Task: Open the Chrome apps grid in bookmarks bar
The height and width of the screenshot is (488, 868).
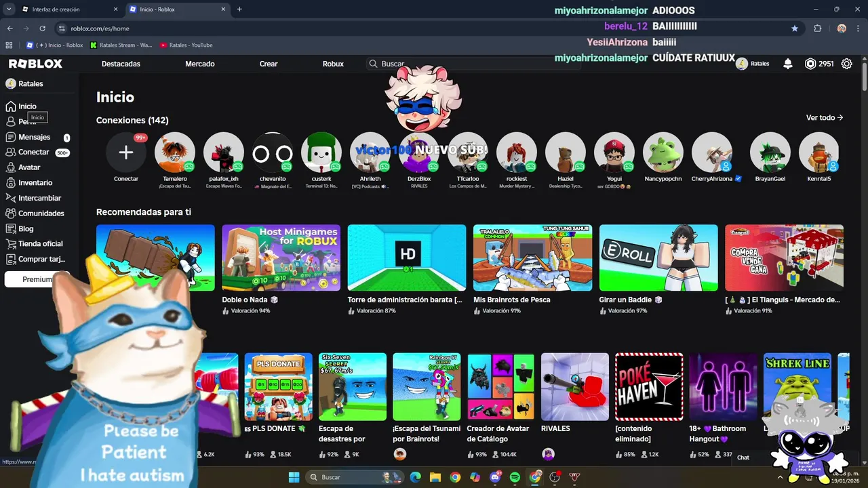Action: click(x=9, y=45)
